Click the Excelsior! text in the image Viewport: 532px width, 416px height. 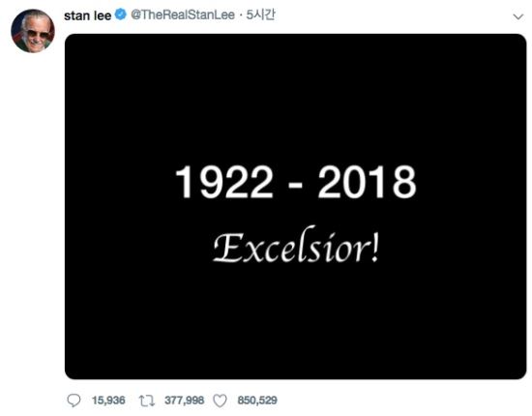tap(296, 245)
